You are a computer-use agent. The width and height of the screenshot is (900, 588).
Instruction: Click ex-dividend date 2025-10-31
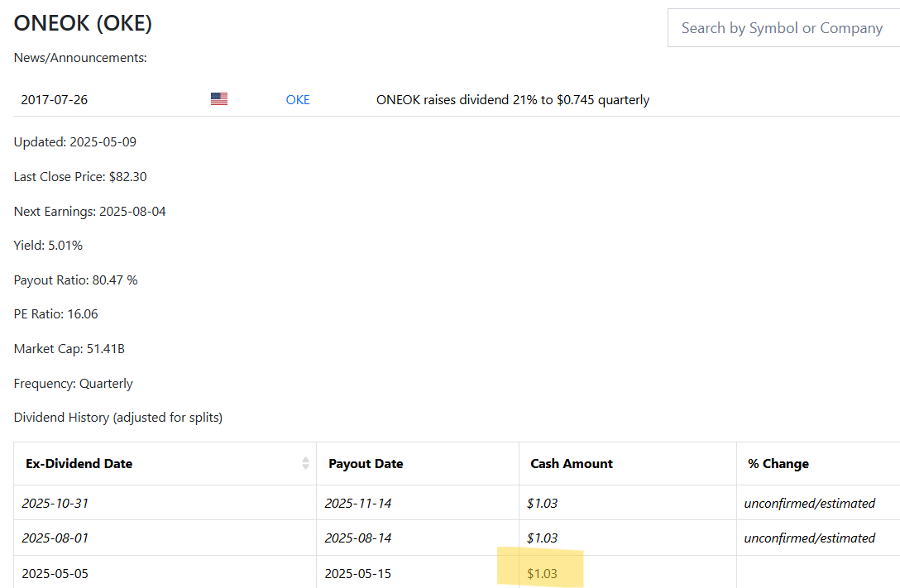pyautogui.click(x=55, y=503)
